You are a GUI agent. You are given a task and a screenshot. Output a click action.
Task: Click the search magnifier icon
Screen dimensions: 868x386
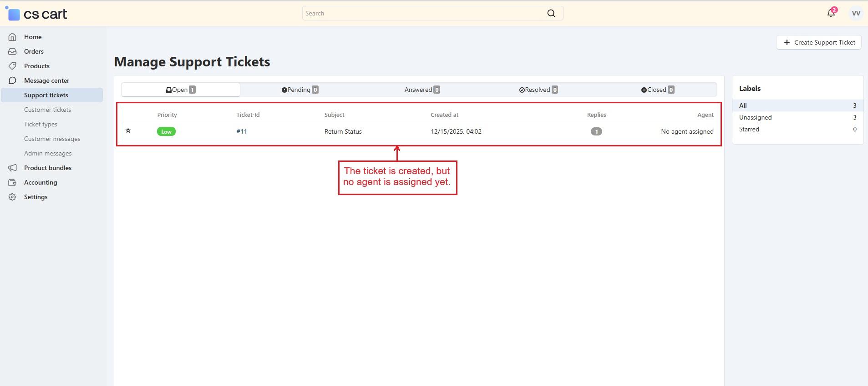(551, 13)
